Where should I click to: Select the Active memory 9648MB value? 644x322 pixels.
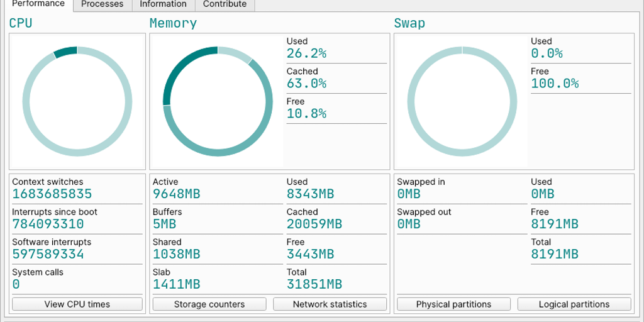176,194
